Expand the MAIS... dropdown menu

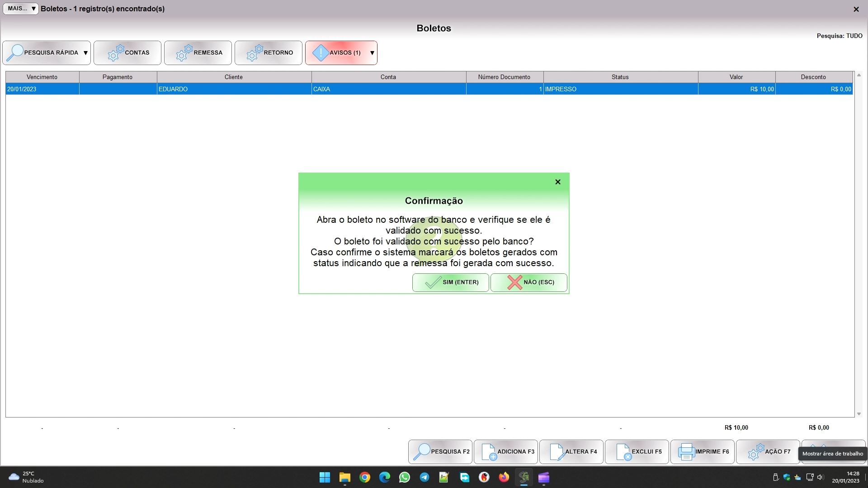[21, 9]
